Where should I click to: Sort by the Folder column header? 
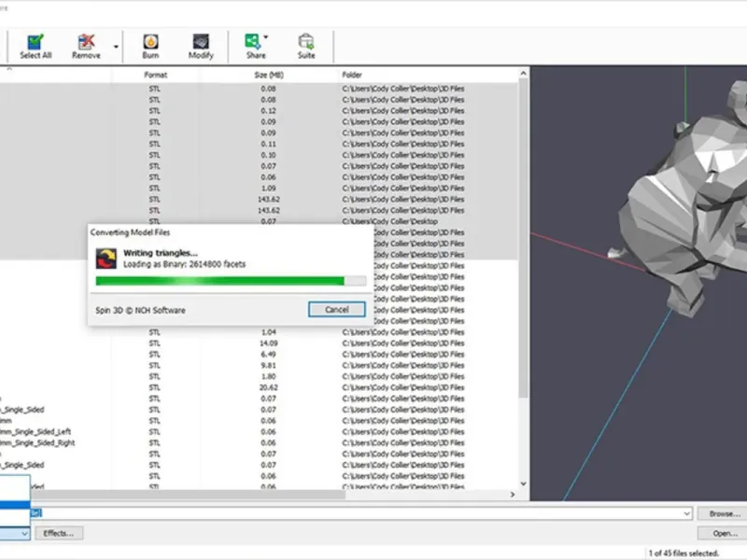pos(352,75)
